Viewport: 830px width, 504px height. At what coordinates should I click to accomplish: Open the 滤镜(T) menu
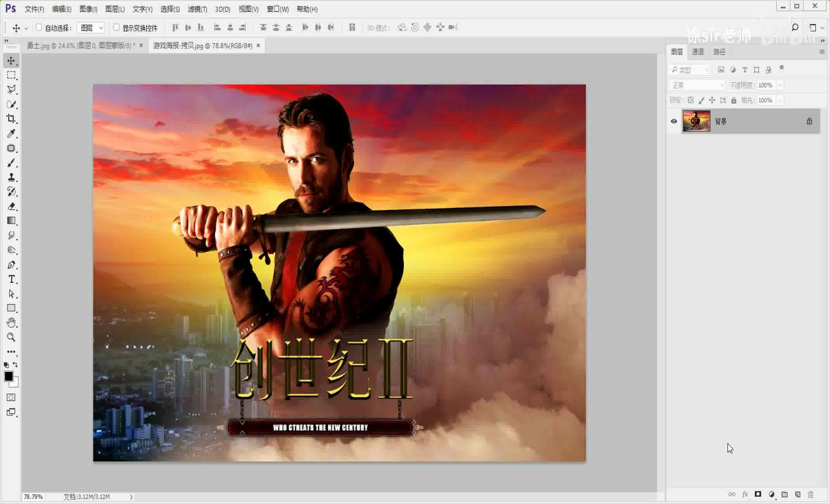point(197,9)
